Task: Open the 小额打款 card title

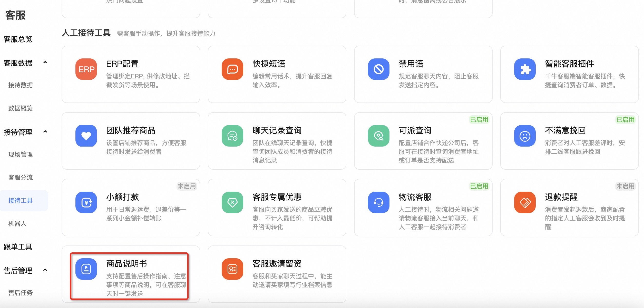Action: click(x=123, y=197)
